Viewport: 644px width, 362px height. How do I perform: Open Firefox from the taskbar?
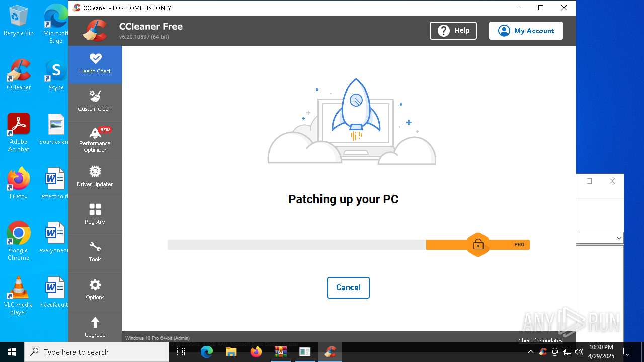point(256,352)
